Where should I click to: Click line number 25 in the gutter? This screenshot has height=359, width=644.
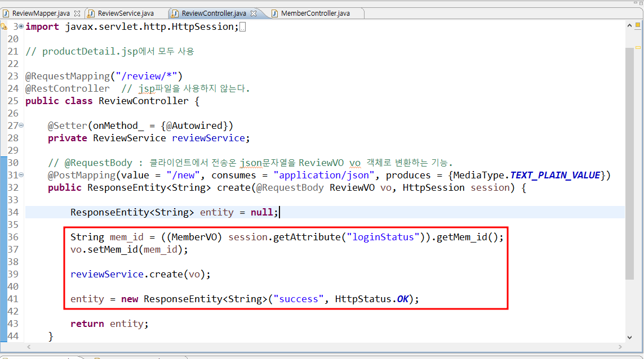(13, 101)
